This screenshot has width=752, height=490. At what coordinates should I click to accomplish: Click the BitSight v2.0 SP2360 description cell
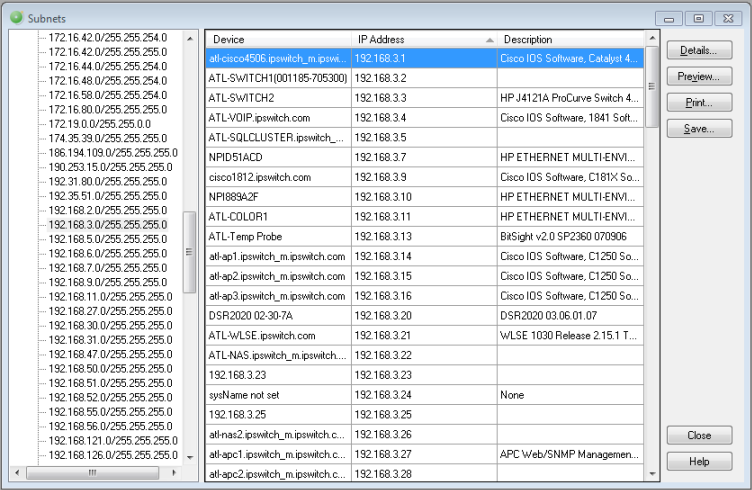coord(571,236)
